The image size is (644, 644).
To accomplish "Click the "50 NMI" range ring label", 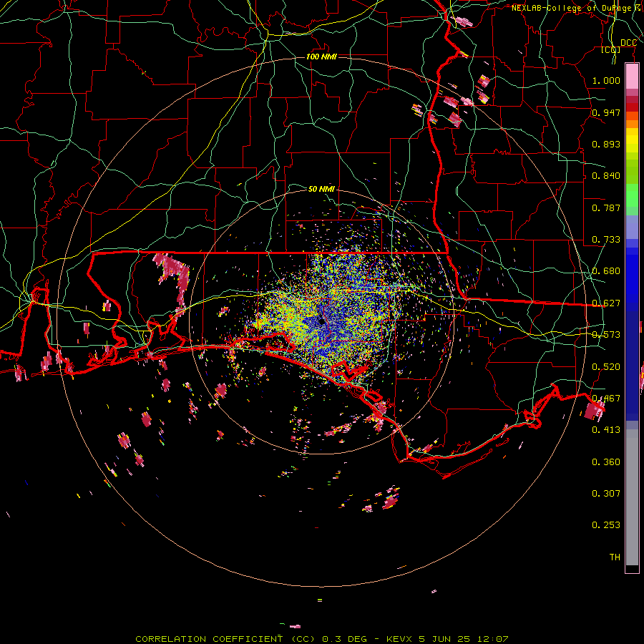I will click(321, 189).
